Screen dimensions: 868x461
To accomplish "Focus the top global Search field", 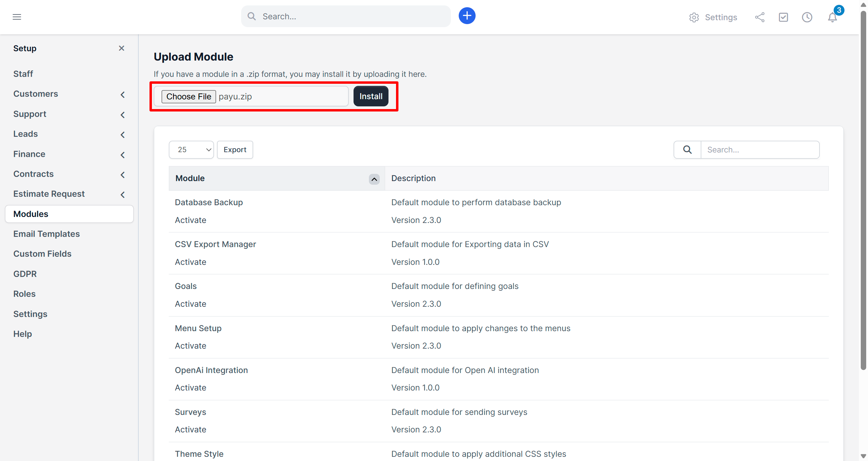I will point(346,17).
